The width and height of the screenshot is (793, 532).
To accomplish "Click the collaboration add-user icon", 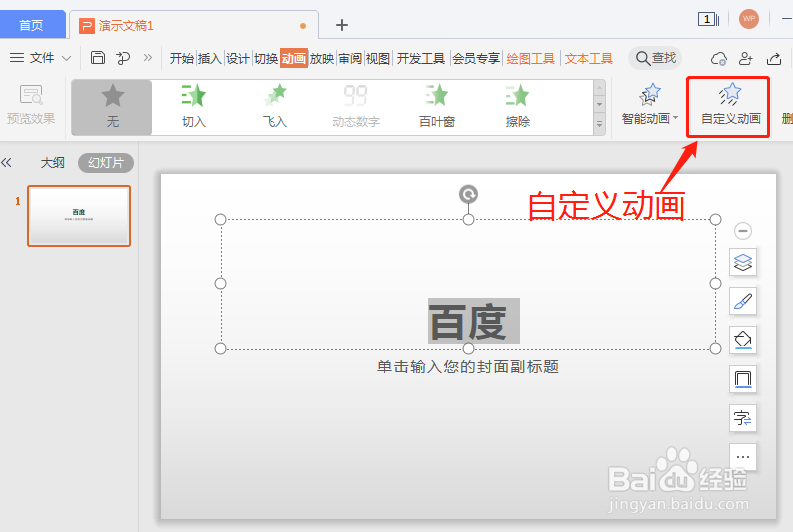I will (x=746, y=59).
